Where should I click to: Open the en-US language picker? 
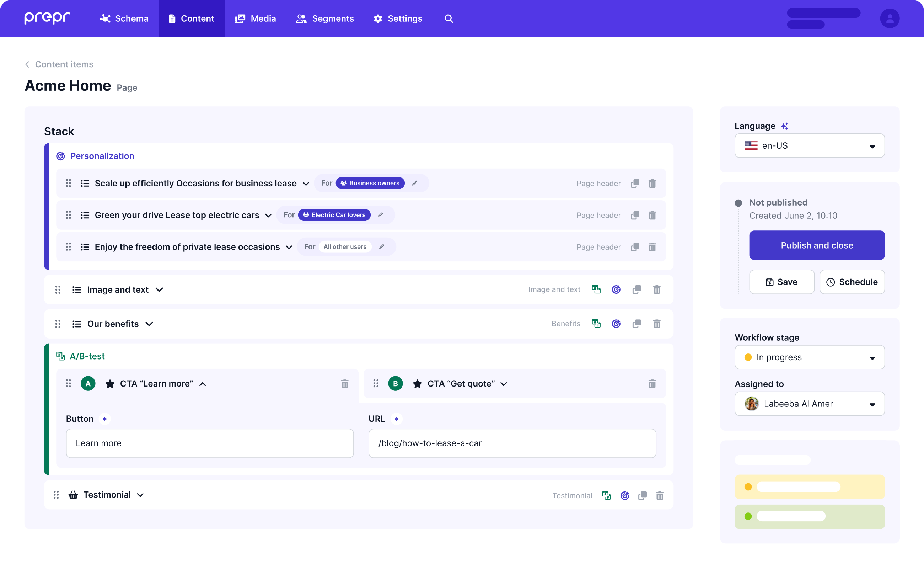[809, 146]
